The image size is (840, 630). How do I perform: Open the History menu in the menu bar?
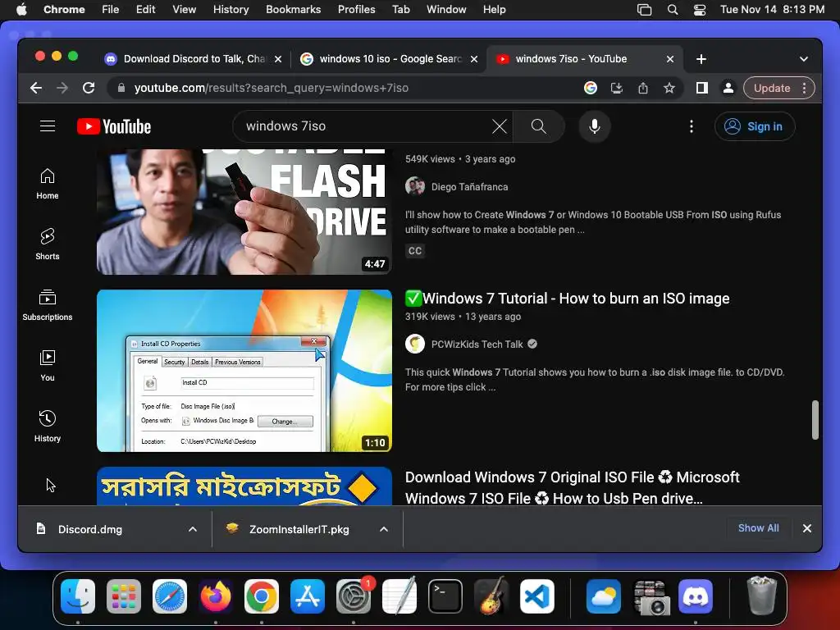click(x=231, y=10)
